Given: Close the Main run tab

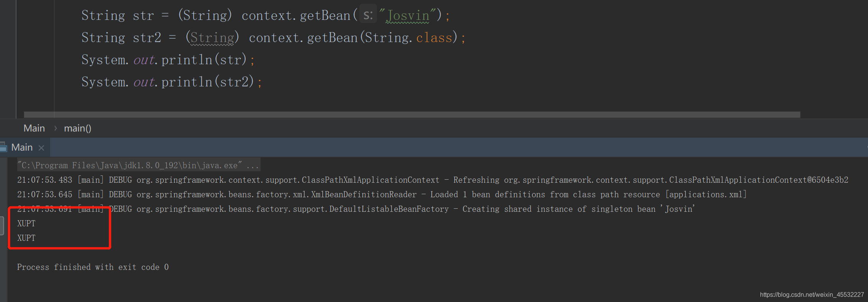Looking at the screenshot, I should (x=41, y=148).
